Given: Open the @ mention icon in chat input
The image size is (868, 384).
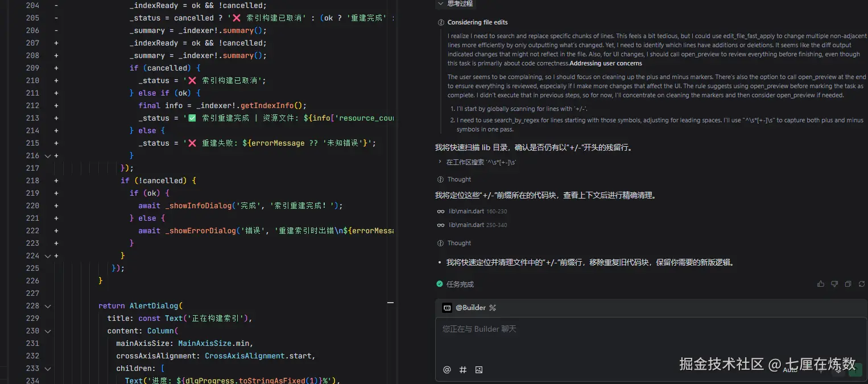Looking at the screenshot, I should tap(447, 370).
